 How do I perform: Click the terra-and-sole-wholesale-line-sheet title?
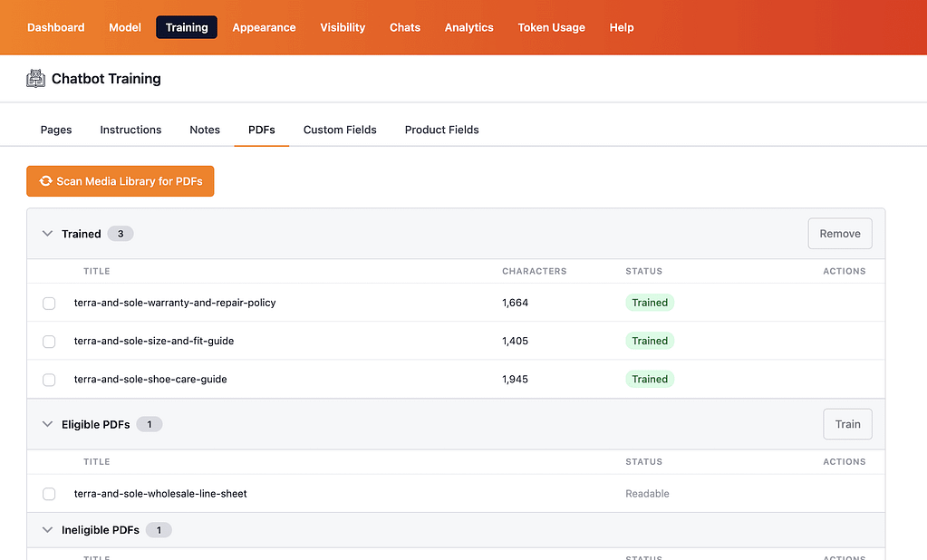pos(160,494)
